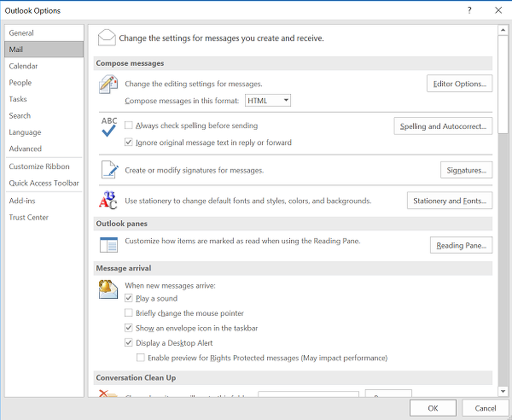Click the Conversation Clean Up section header
The width and height of the screenshot is (512, 420).
[x=293, y=378]
